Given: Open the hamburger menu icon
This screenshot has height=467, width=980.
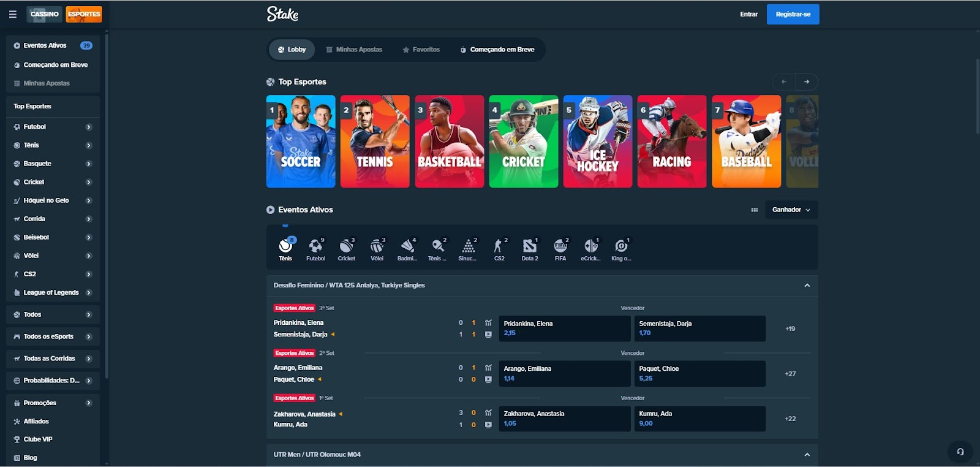Looking at the screenshot, I should pyautogui.click(x=13, y=14).
